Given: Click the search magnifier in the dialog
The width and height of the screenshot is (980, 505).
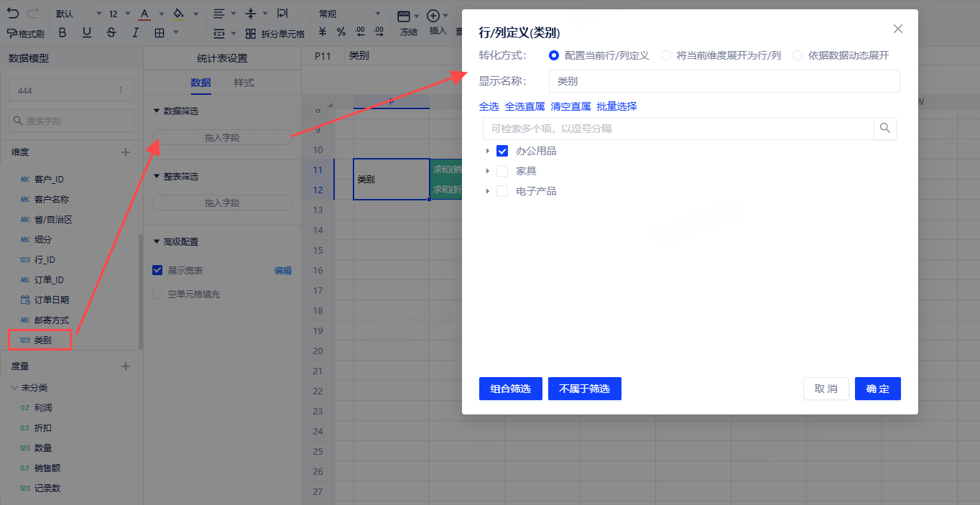Looking at the screenshot, I should pyautogui.click(x=884, y=129).
